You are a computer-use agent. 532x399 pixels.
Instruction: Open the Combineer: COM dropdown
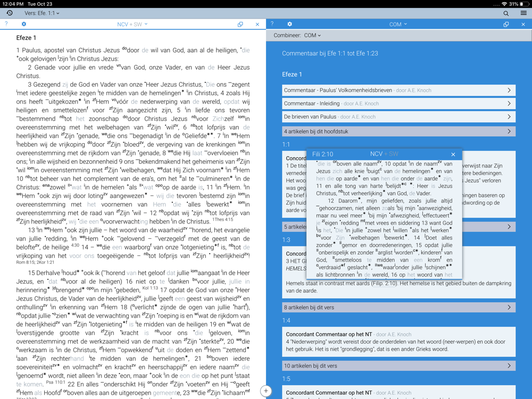pos(297,35)
